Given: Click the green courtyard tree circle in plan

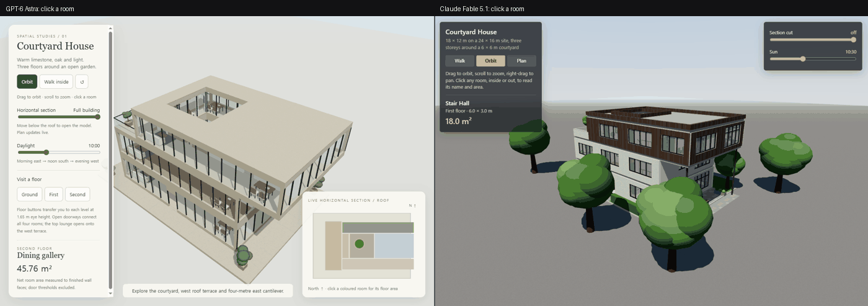Looking at the screenshot, I should [359, 244].
